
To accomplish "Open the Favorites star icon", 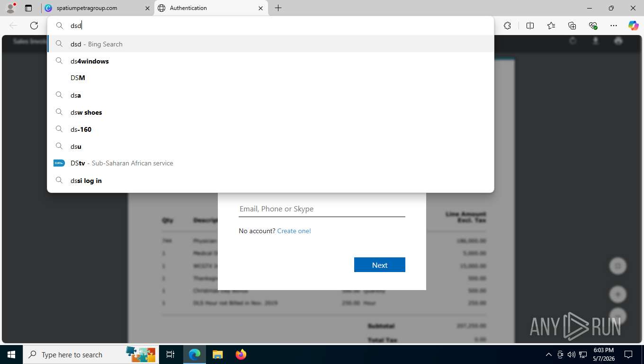I will 551,26.
